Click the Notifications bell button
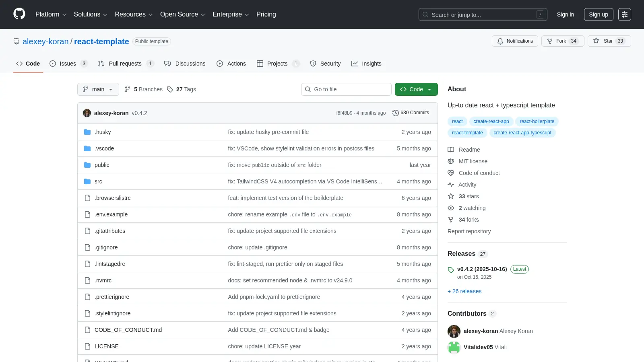 515,41
